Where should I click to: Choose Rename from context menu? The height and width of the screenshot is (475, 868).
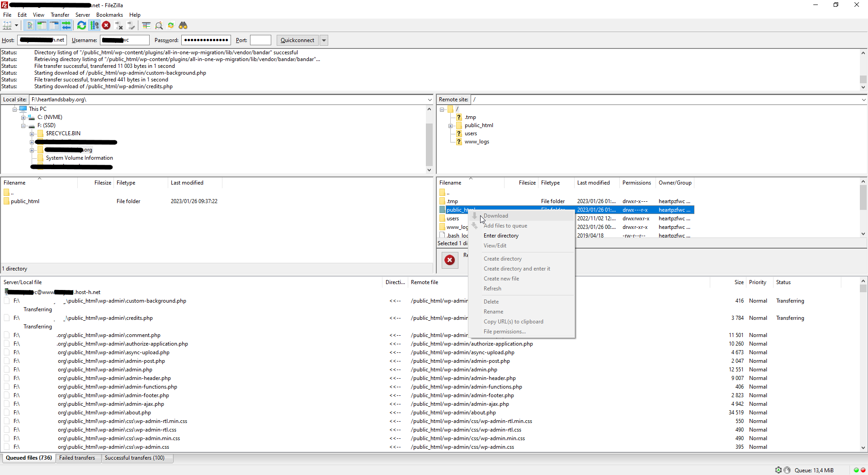click(x=522, y=312)
